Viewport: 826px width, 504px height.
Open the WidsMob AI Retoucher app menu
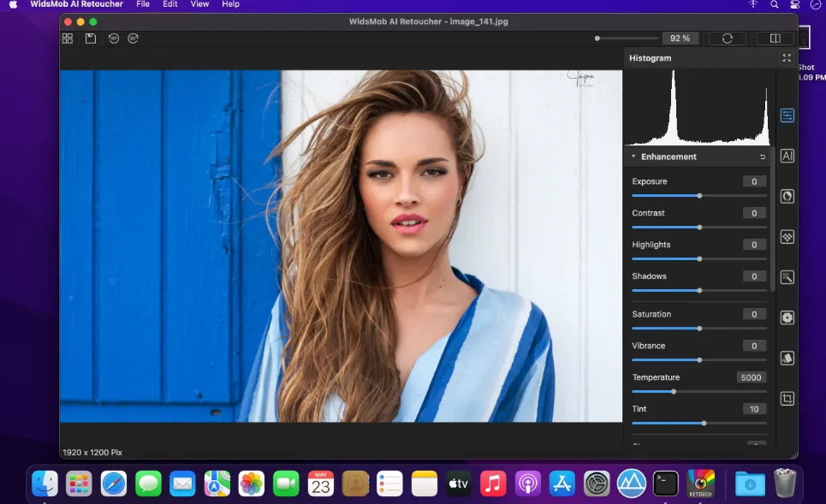[76, 4]
